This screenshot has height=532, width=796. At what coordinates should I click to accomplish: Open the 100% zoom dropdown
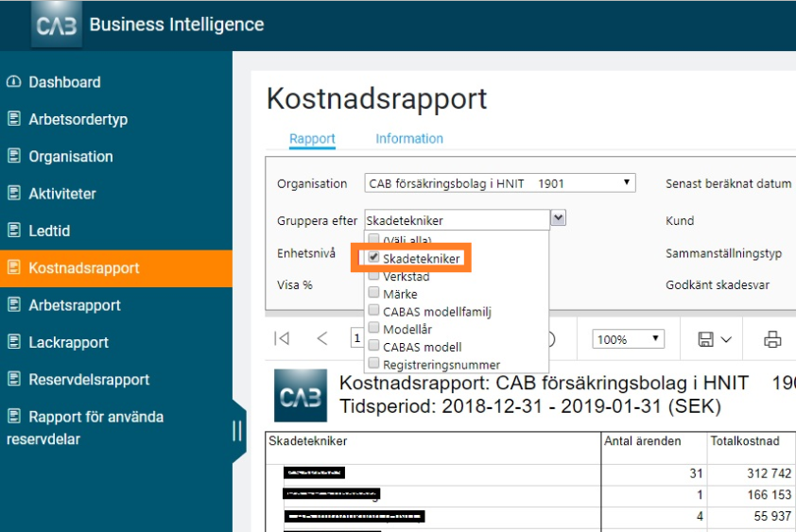pos(628,339)
